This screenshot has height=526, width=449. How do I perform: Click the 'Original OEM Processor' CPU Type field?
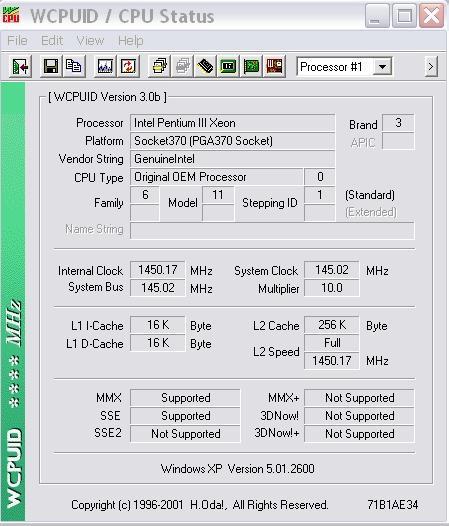[x=217, y=177]
